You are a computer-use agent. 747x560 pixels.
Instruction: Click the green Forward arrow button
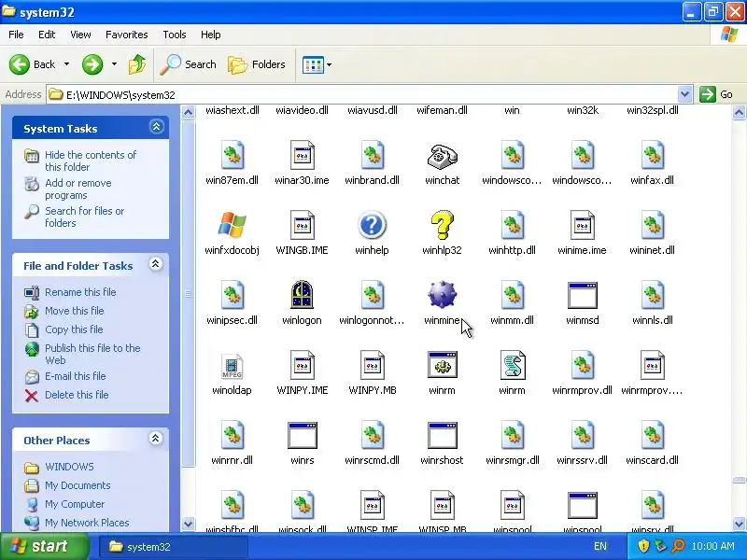pyautogui.click(x=92, y=64)
